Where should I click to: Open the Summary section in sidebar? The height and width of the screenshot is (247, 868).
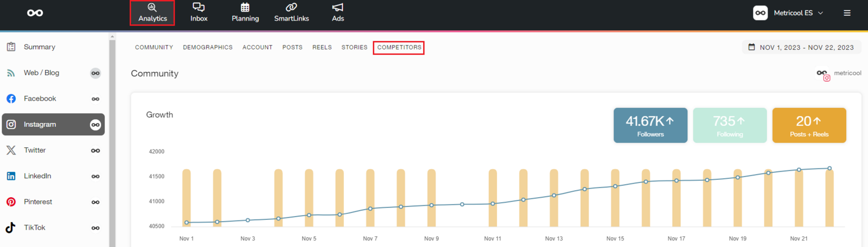39,47
